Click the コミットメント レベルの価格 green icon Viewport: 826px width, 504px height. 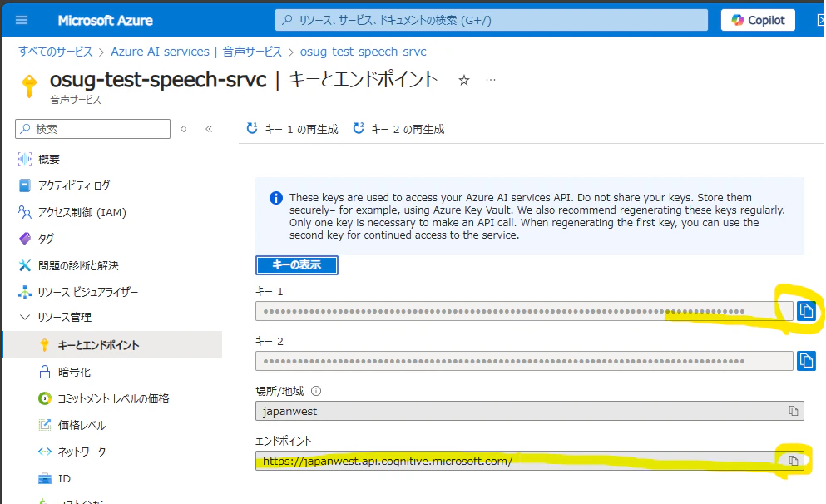45,398
